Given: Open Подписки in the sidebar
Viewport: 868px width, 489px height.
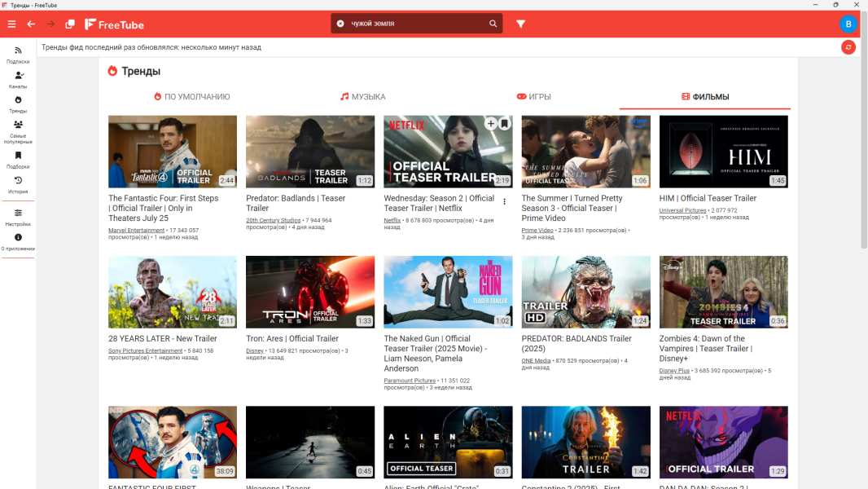Looking at the screenshot, I should tap(18, 55).
